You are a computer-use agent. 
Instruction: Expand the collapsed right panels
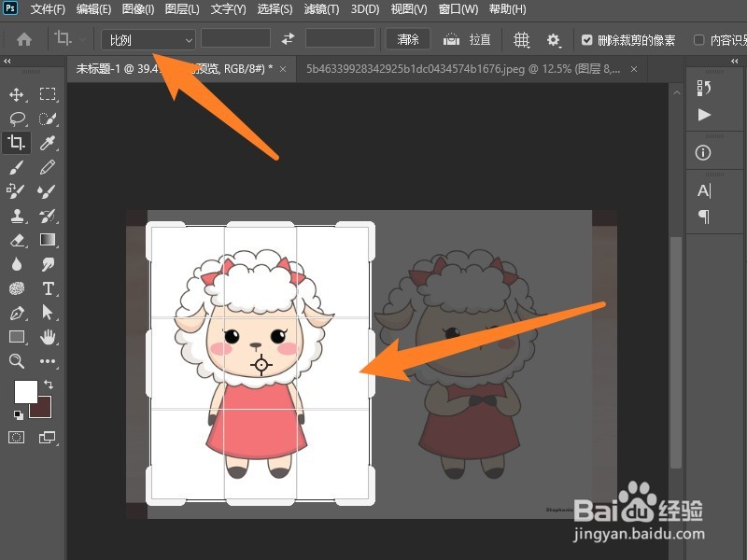coord(735,61)
